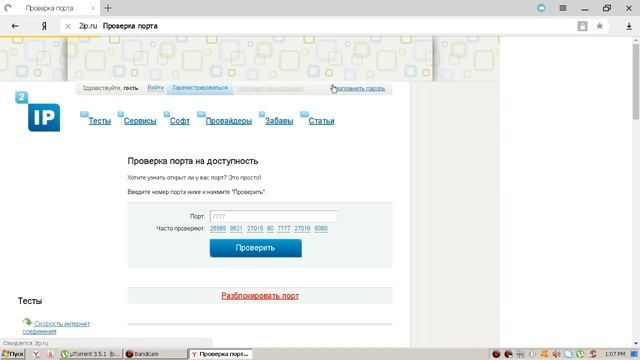Click the Скорость интернет соединения arrow icon
Image resolution: width=640 pixels, height=360 pixels.
click(27, 322)
